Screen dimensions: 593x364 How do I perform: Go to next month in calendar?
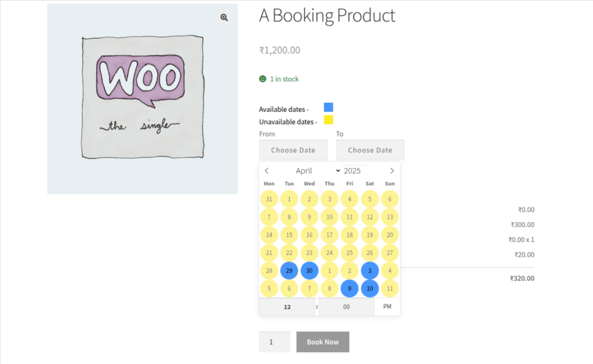tap(392, 171)
